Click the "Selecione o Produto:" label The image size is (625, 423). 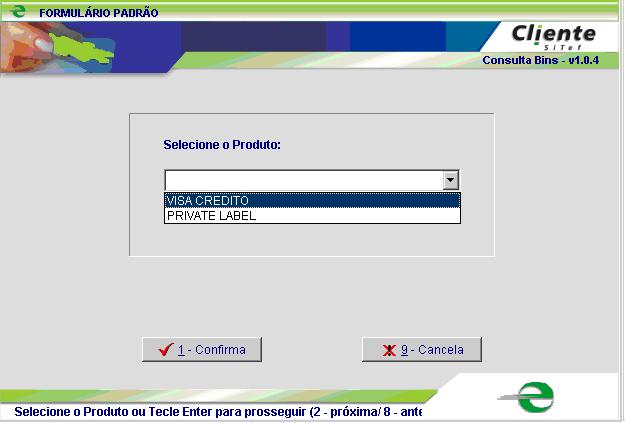222,145
